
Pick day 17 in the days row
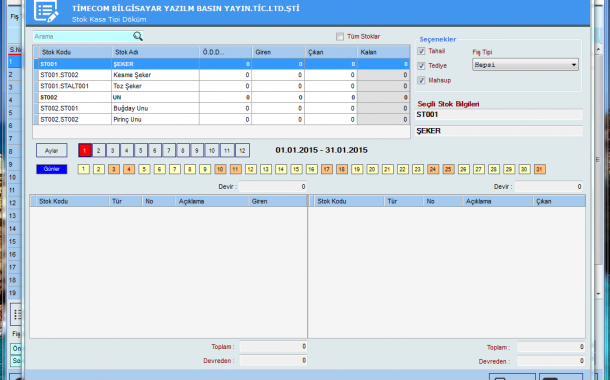click(x=327, y=169)
